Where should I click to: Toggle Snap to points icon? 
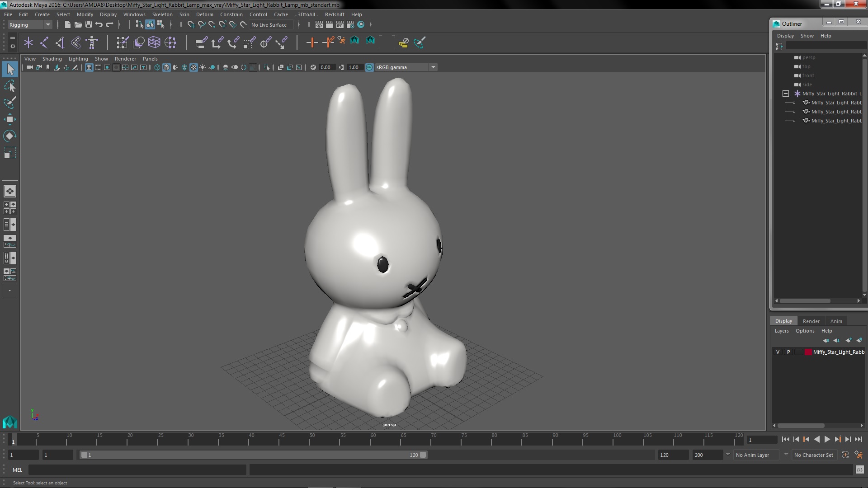(x=212, y=24)
